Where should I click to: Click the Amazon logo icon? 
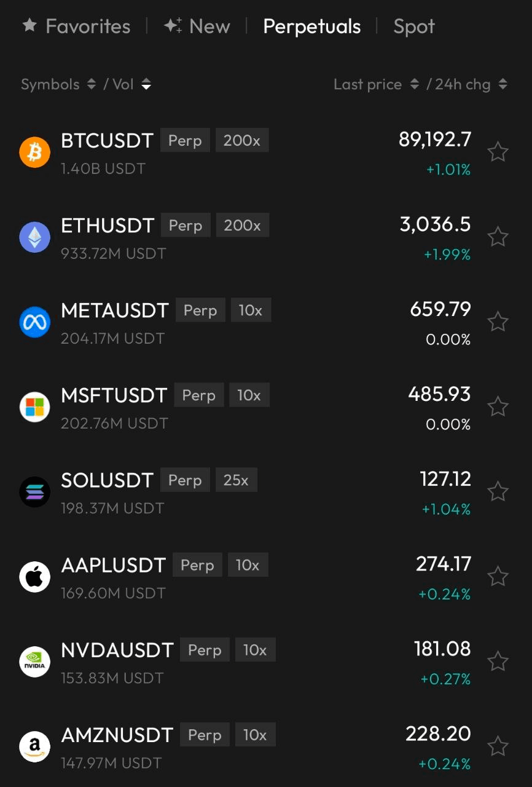34,746
